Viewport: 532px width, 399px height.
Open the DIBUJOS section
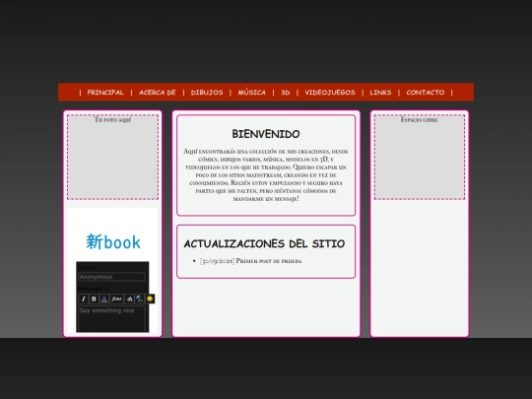click(x=207, y=93)
